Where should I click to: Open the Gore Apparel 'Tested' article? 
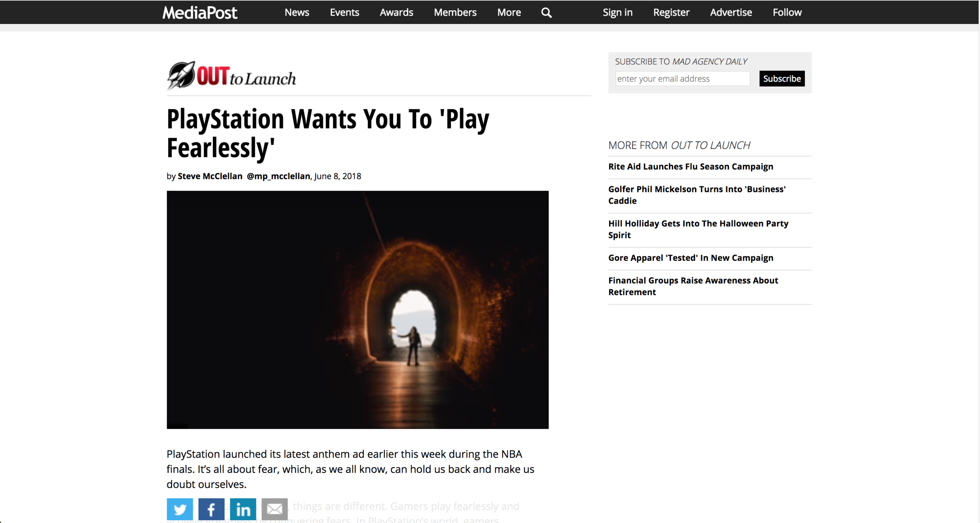coord(690,258)
